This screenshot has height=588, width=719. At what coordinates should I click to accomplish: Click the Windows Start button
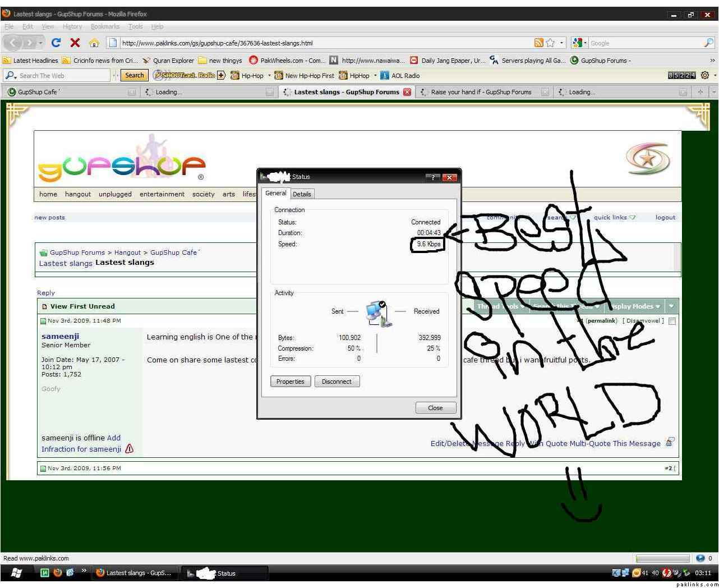(x=16, y=573)
